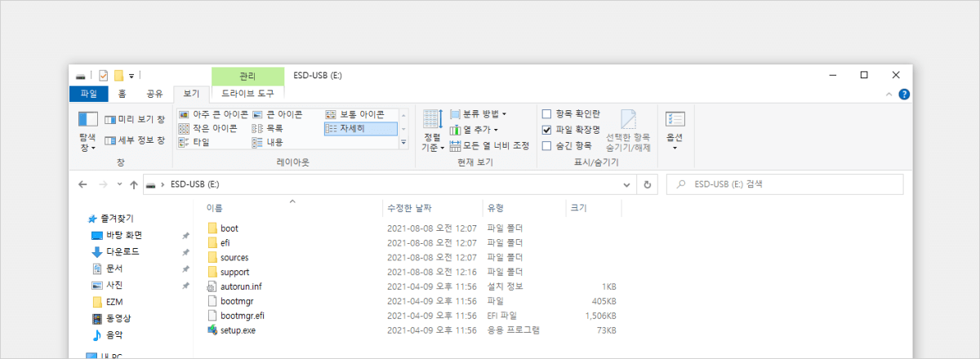Click 모든 열 너비 조정 size columns

pyautogui.click(x=489, y=145)
